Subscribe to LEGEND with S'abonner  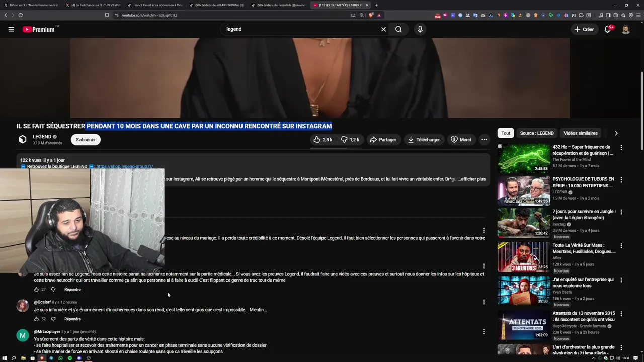[x=86, y=140]
